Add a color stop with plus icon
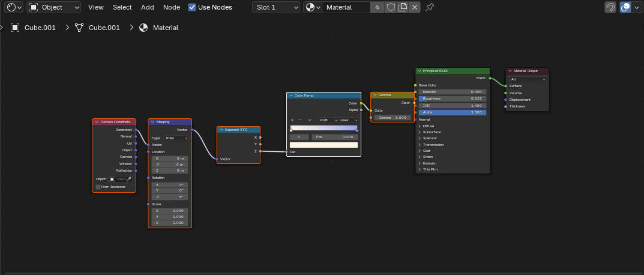 coord(292,120)
